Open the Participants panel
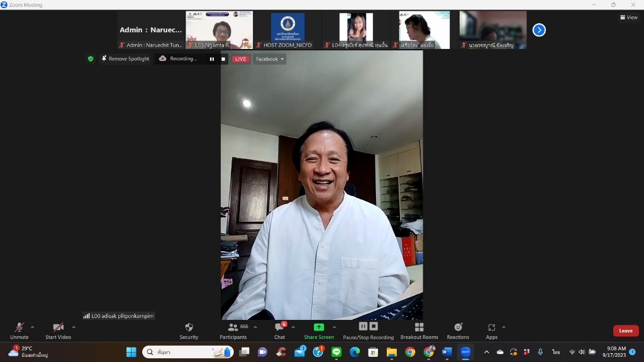This screenshot has width=644, height=362. [x=233, y=331]
